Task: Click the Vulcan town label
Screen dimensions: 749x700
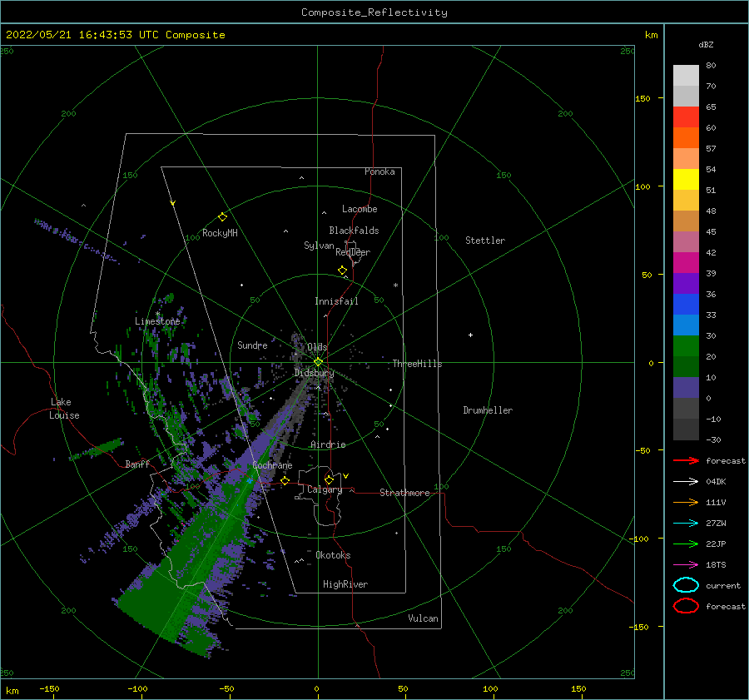Action: coord(424,618)
